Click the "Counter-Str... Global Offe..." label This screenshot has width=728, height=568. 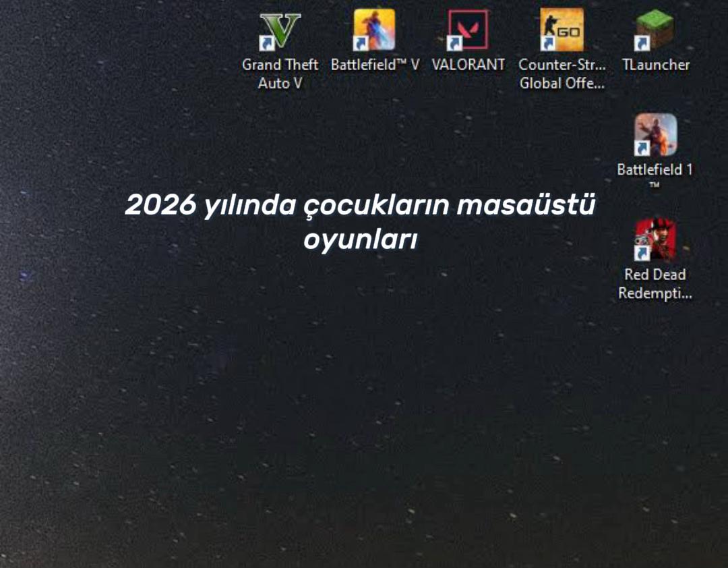click(562, 74)
